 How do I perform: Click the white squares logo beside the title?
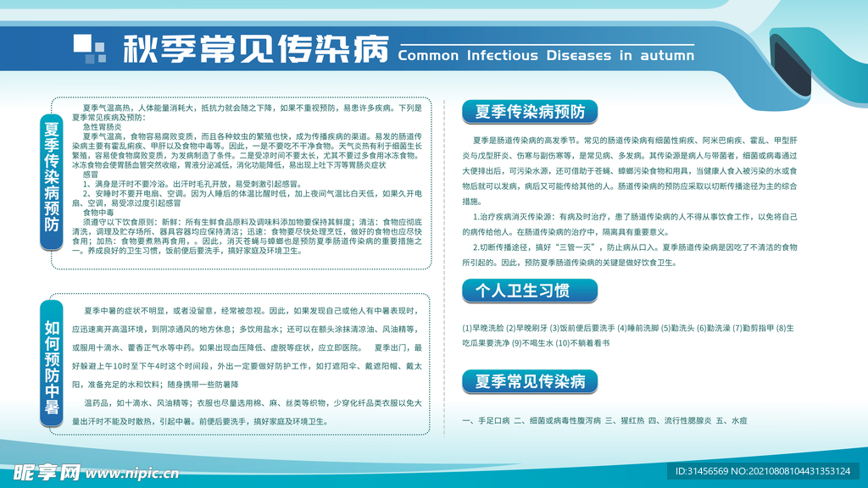90,48
